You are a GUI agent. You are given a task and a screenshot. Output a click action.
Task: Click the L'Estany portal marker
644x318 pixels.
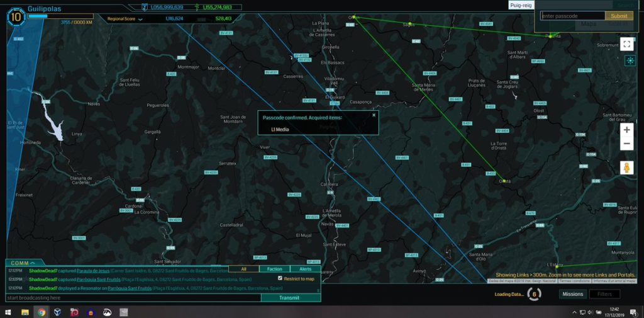[556, 266]
